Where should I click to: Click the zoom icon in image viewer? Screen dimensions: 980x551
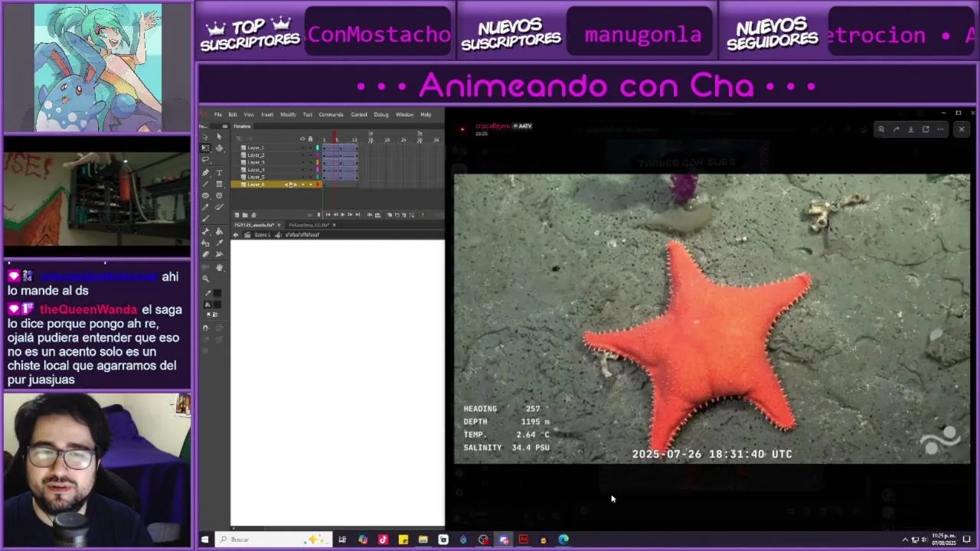[x=881, y=129]
